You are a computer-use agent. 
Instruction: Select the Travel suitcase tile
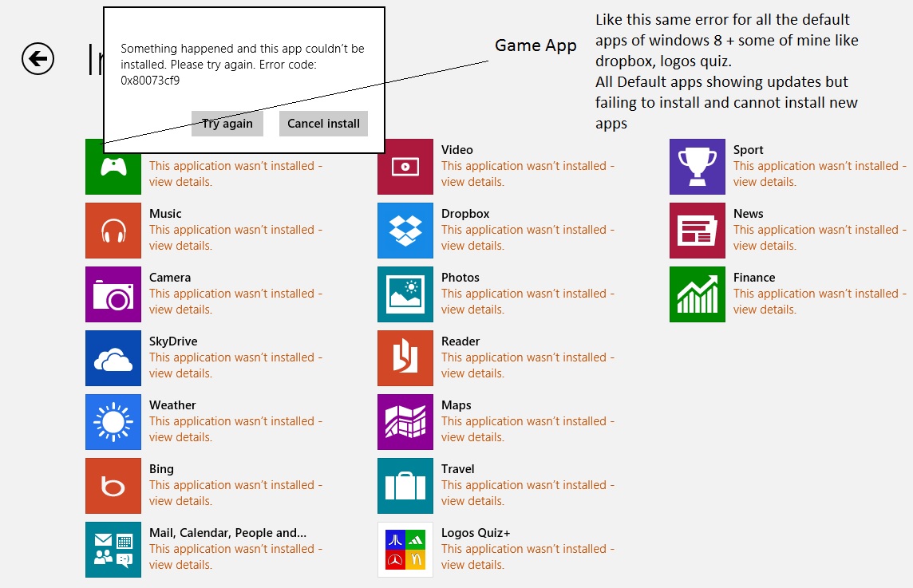(x=405, y=486)
